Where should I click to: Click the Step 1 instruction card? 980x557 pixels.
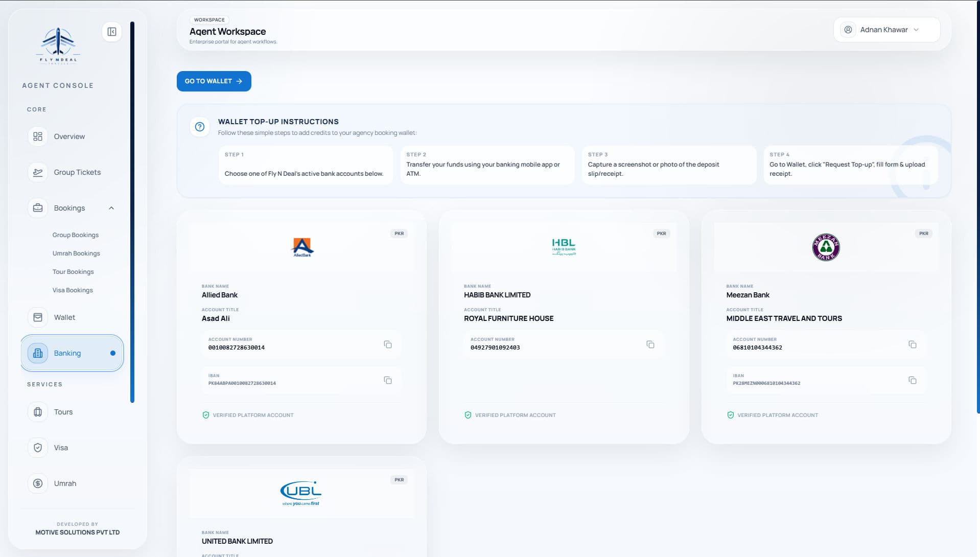point(306,165)
